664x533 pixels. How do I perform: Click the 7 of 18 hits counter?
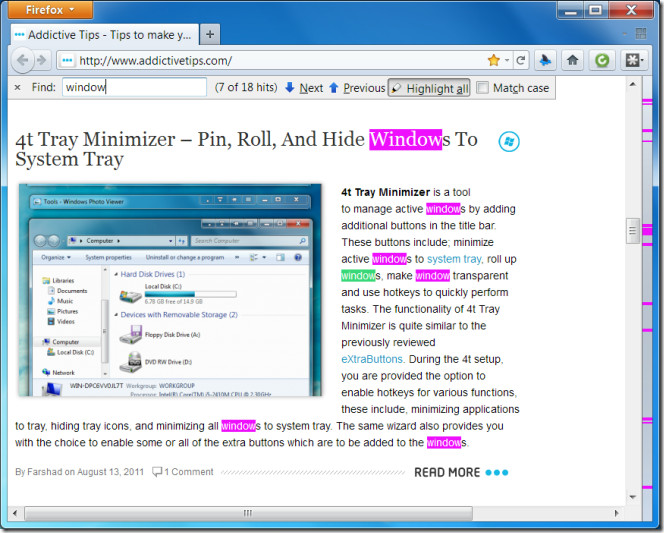246,88
